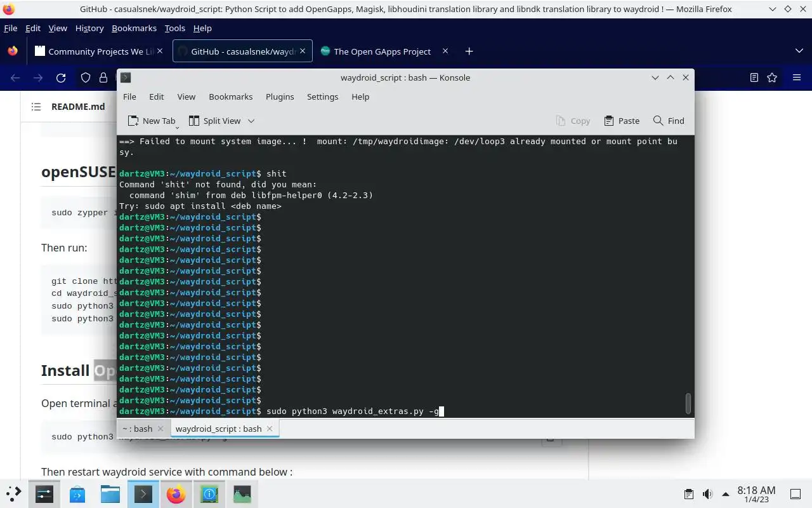Open the Firefox hamburger application menu

[x=797, y=77]
